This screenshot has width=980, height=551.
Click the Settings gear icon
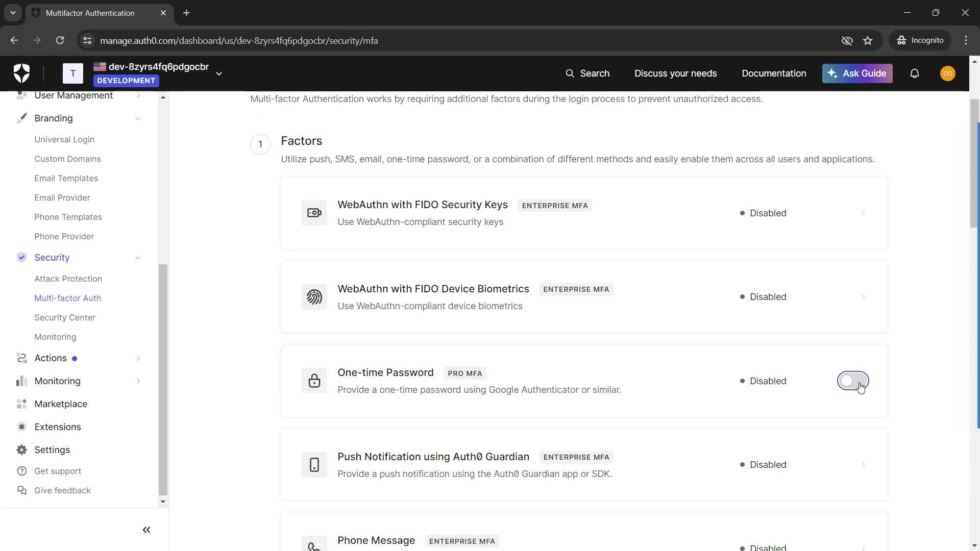coord(21,450)
